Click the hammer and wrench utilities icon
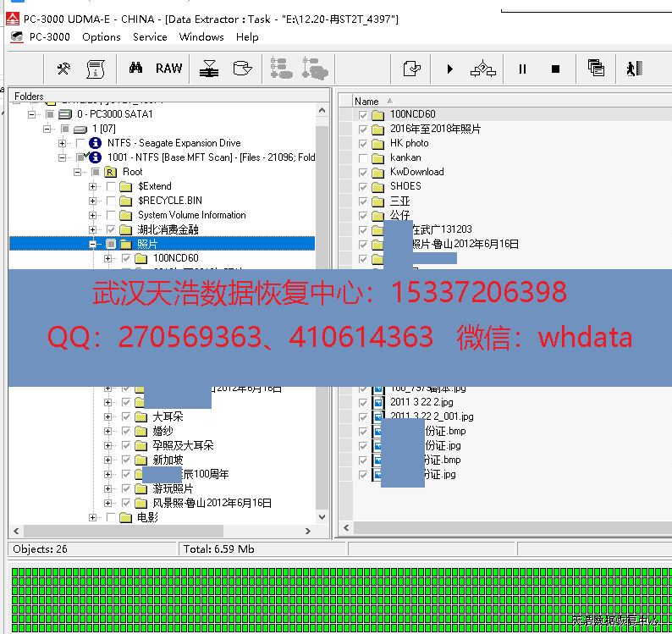The height and width of the screenshot is (634, 672). tap(63, 69)
